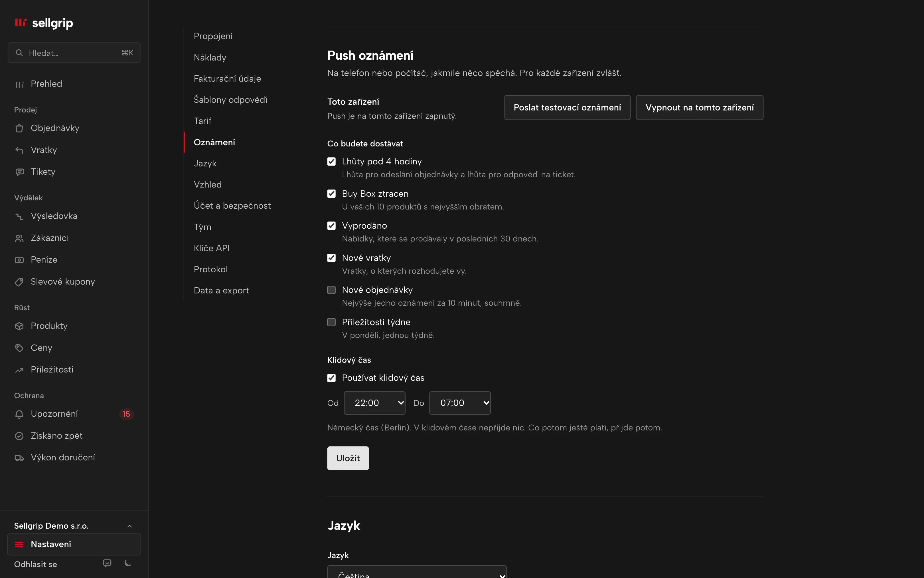Click the Produkty box icon
Image resolution: width=924 pixels, height=578 pixels.
(19, 326)
